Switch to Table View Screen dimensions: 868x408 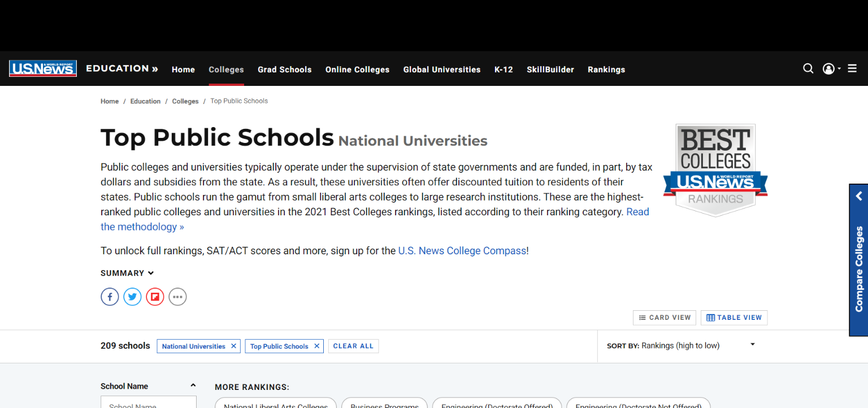click(x=734, y=318)
